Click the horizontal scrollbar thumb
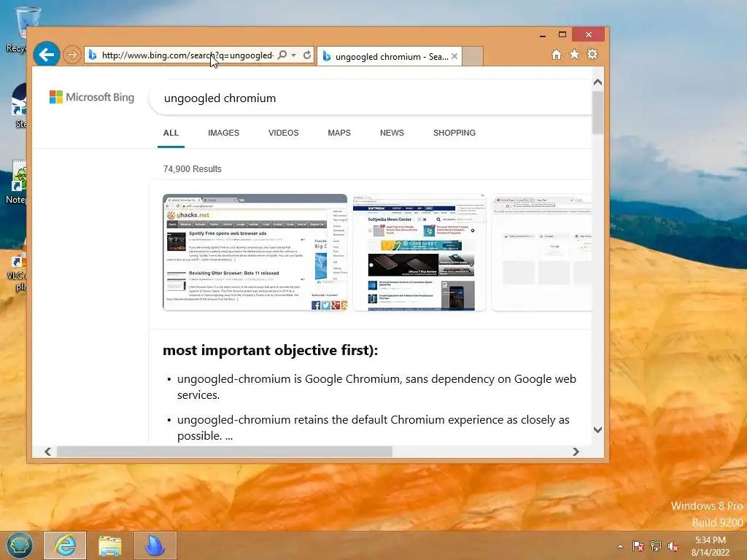 click(225, 451)
